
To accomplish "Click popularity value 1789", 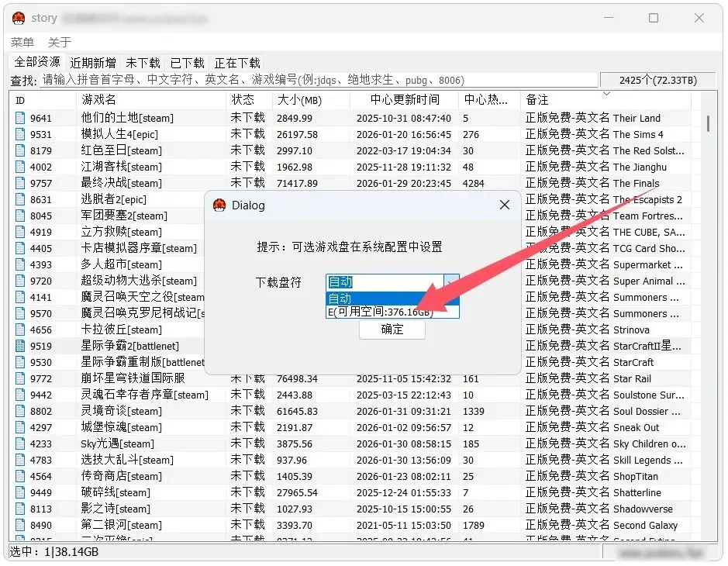I will (x=473, y=525).
